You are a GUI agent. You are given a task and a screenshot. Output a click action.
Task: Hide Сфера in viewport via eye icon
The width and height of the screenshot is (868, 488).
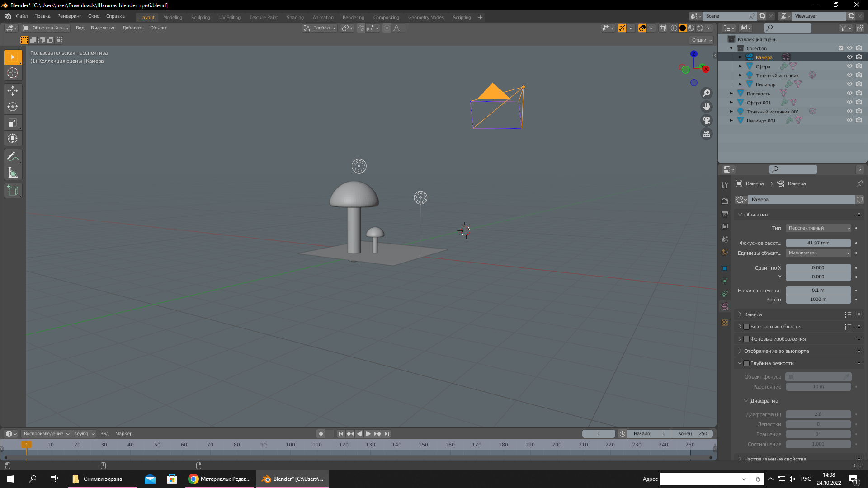[849, 66]
